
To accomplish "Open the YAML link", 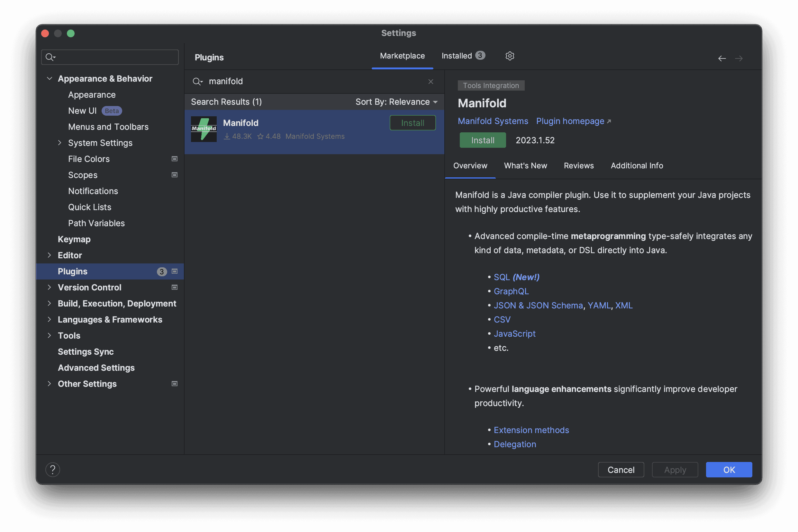I will [x=599, y=306].
